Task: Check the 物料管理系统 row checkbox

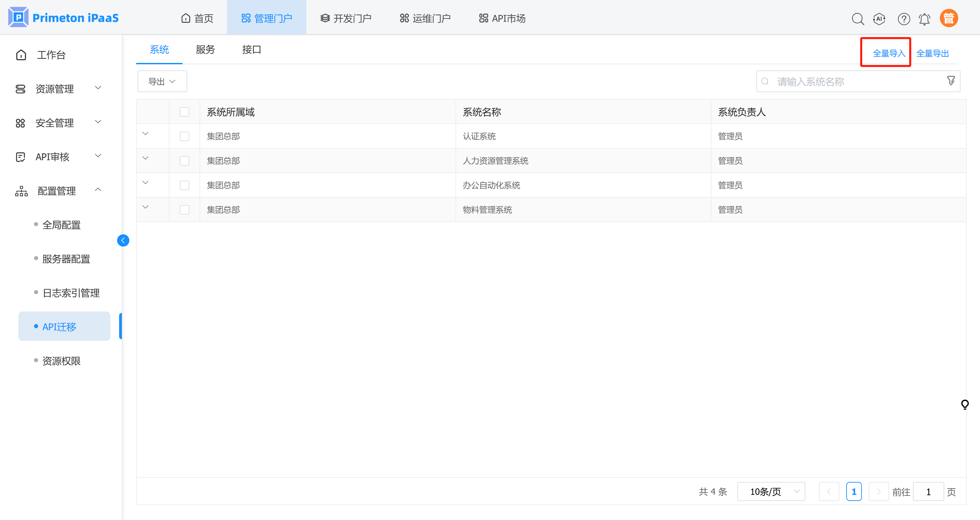Action: pos(184,209)
